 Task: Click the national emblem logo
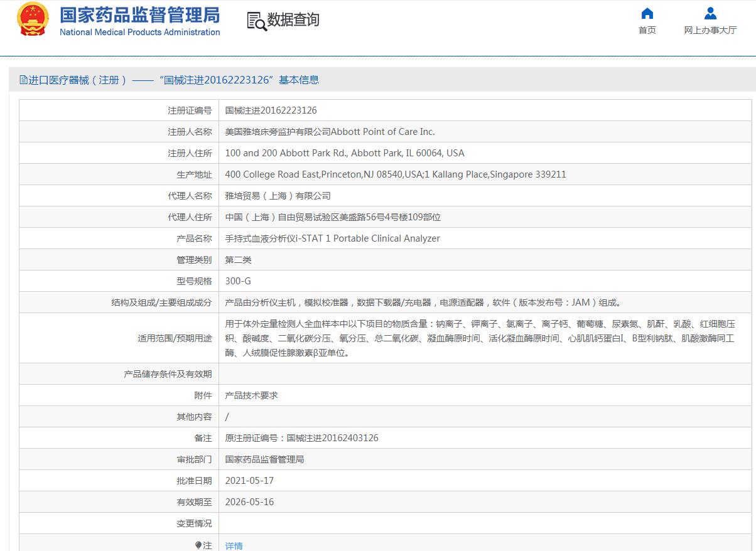click(x=33, y=19)
